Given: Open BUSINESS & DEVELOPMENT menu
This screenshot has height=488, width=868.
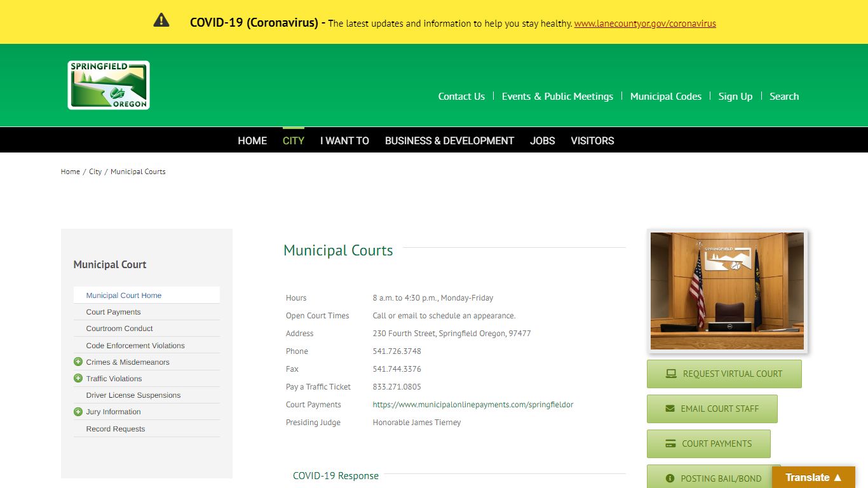Looking at the screenshot, I should pos(449,140).
